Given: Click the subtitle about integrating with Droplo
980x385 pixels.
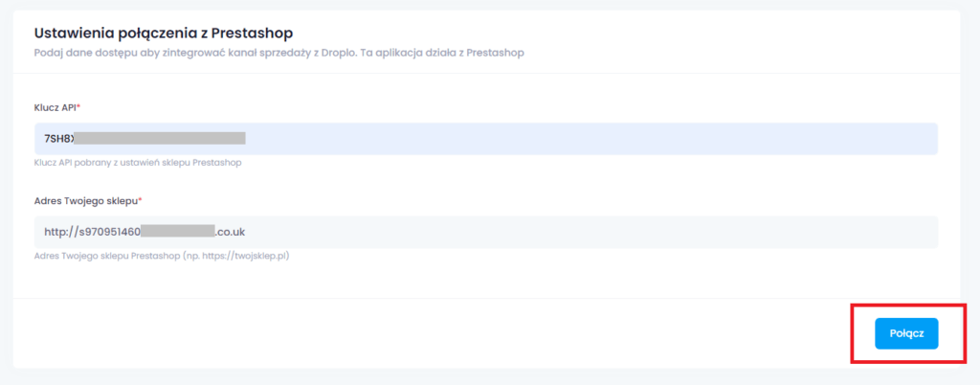Looking at the screenshot, I should pos(278,53).
